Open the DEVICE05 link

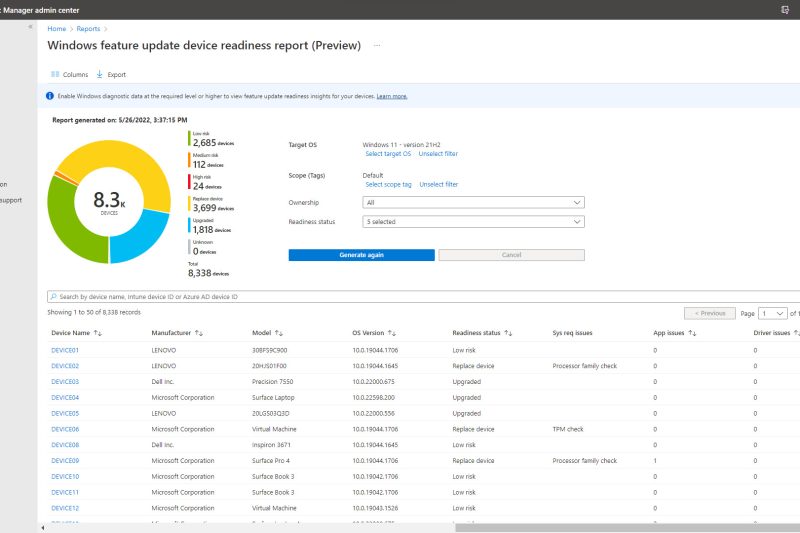click(65, 414)
